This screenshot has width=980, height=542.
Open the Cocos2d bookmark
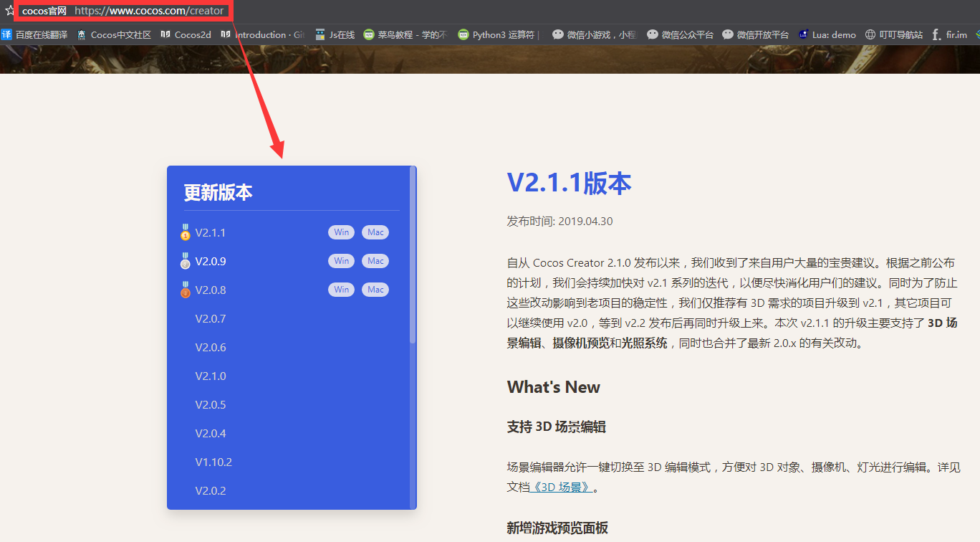[x=186, y=34]
